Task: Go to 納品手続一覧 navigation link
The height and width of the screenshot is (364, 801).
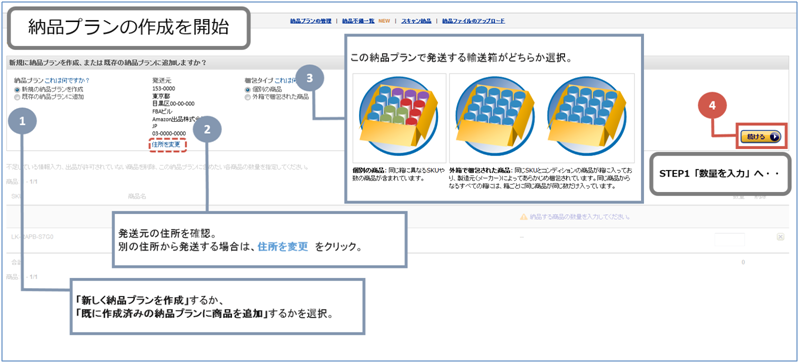Action: click(358, 21)
